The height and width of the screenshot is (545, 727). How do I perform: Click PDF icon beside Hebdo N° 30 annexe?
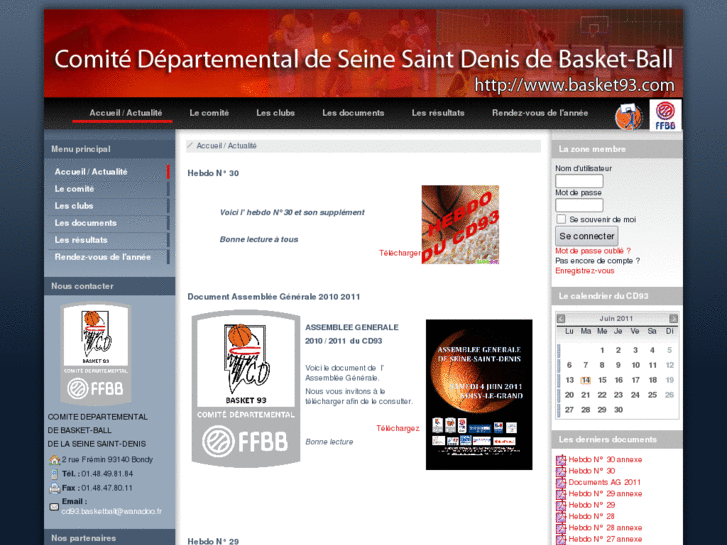561,460
